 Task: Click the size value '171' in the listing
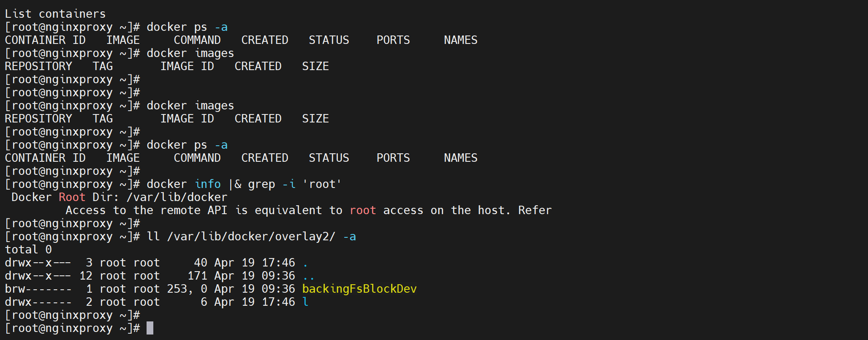point(197,276)
